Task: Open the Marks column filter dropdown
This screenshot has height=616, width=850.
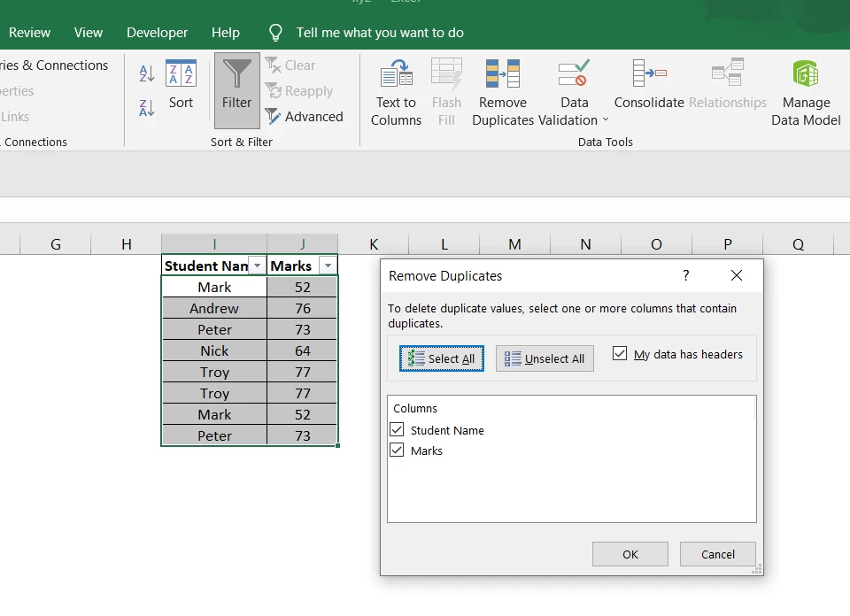Action: (x=328, y=266)
